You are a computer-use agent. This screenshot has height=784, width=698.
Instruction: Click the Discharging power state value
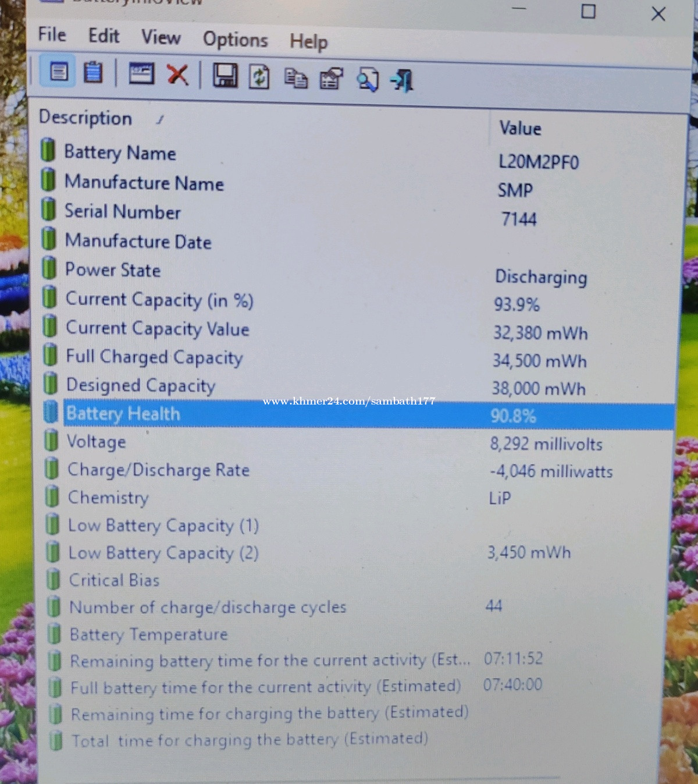click(541, 278)
